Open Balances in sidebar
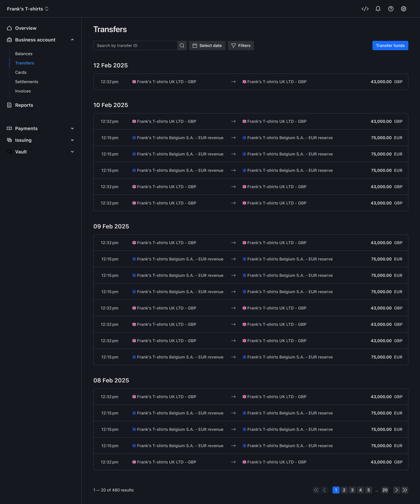Screen dimensions: 420x504 [24, 54]
